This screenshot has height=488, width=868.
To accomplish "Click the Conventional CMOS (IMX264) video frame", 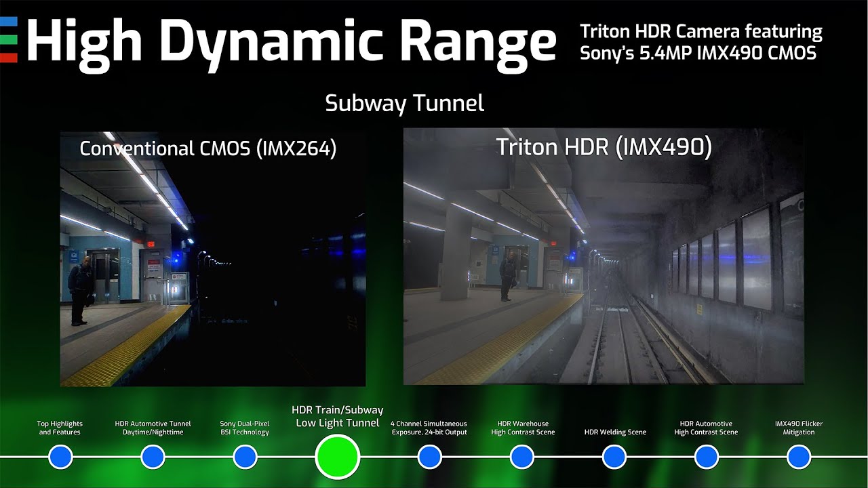I will pyautogui.click(x=213, y=259).
